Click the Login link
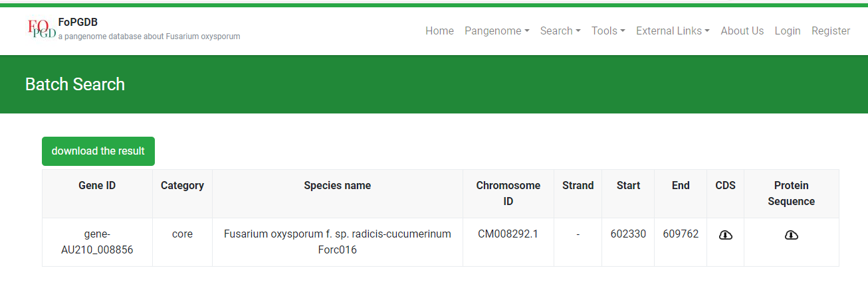868x284 pixels. click(x=788, y=31)
